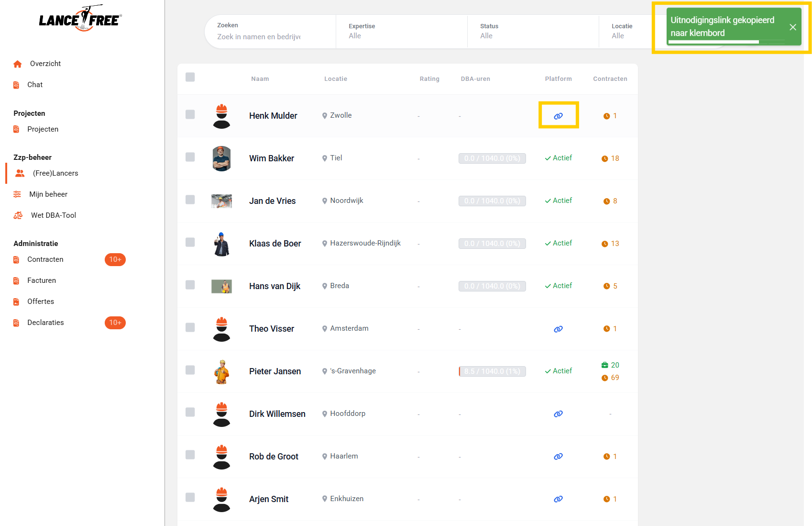
Task: Click the Overzicht home icon in sidebar
Action: coord(18,64)
